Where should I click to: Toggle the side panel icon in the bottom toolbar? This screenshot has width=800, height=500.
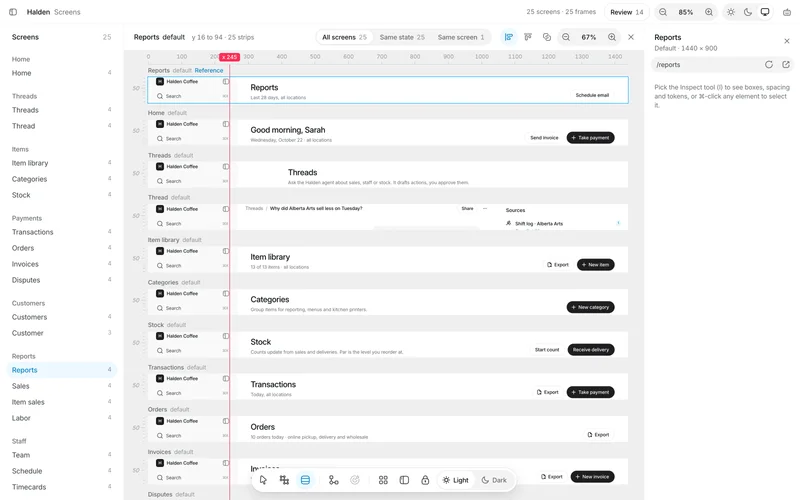coord(404,480)
